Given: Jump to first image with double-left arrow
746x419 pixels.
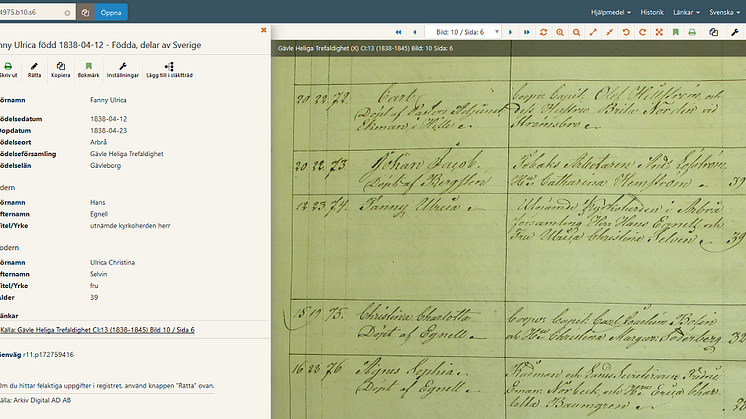Looking at the screenshot, I should pyautogui.click(x=398, y=32).
